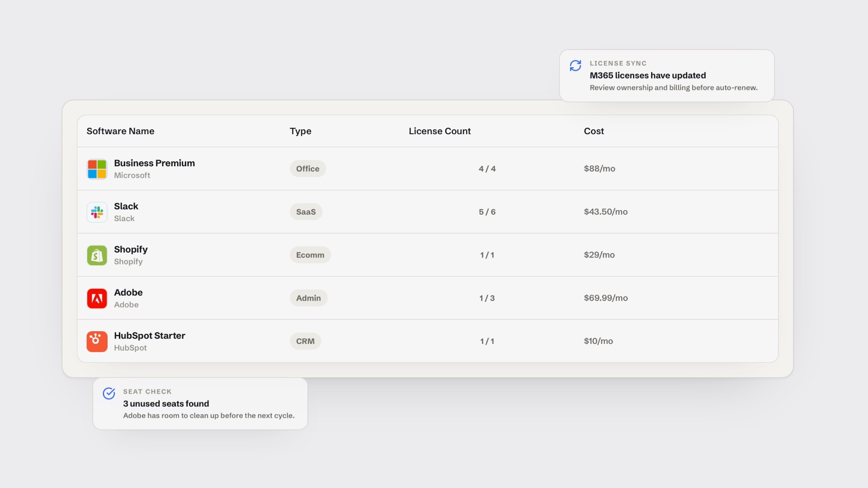Click 'Adobe has room to clean up' text
Screen dimensions: 868x488
(209, 416)
